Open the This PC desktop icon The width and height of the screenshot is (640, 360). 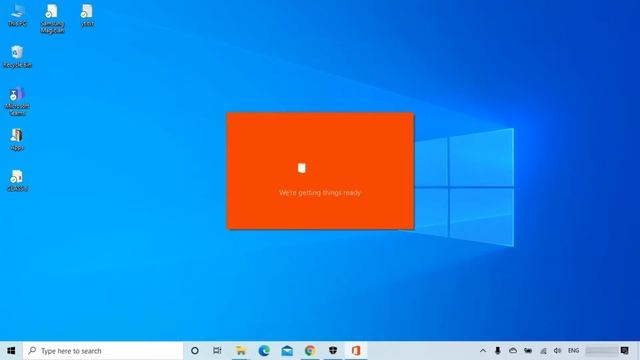18,16
